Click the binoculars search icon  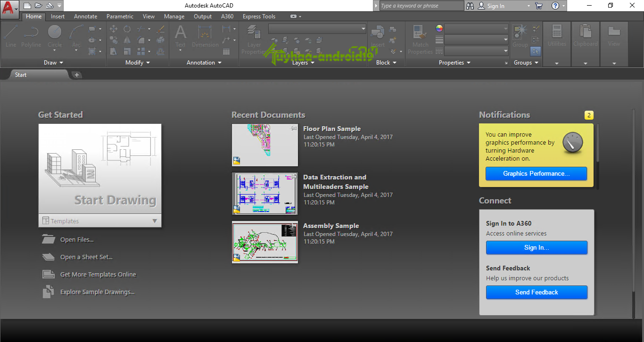coord(470,6)
